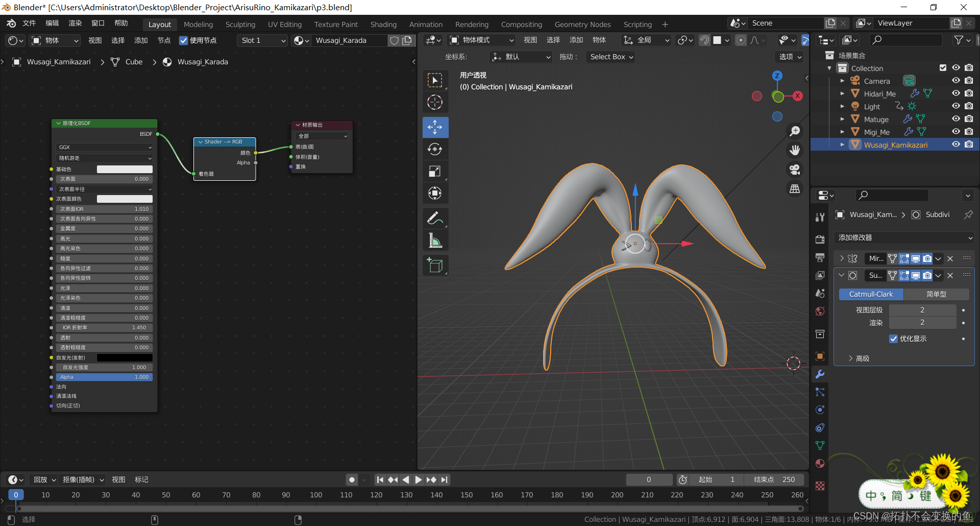Viewport: 980px width, 526px height.
Task: Select the Measure tool
Action: (435, 240)
